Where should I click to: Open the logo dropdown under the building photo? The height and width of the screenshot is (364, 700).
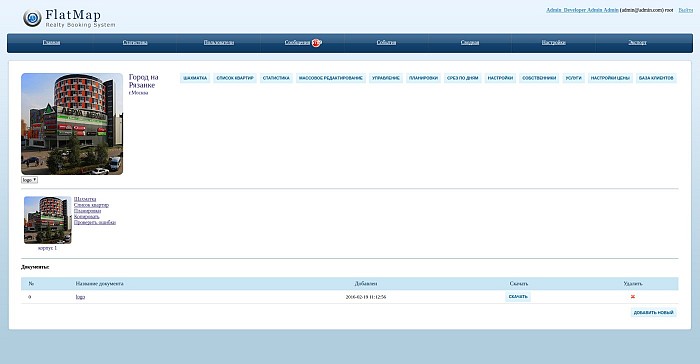[29, 180]
